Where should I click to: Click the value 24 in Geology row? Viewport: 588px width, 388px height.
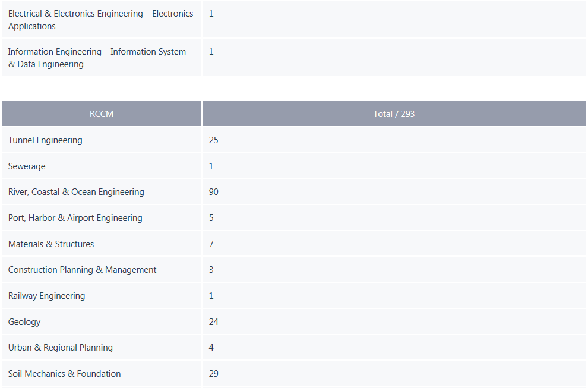(x=213, y=321)
